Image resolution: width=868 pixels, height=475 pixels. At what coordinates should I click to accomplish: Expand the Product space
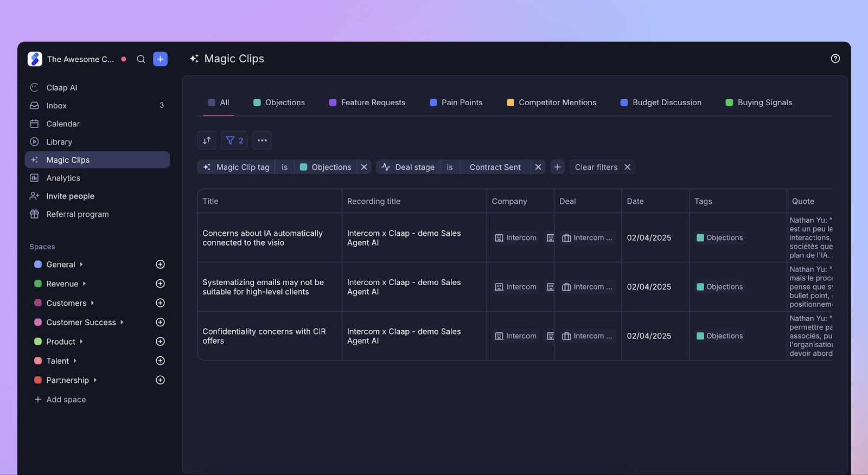(x=81, y=342)
